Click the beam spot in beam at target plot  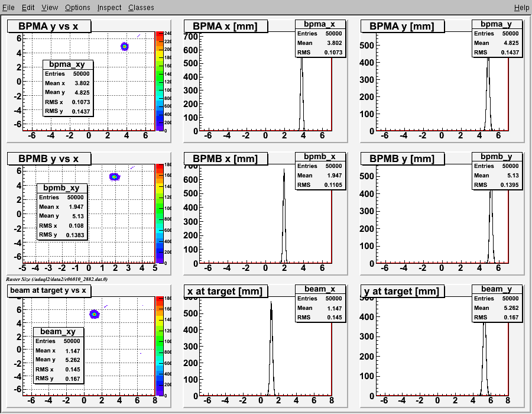click(95, 314)
